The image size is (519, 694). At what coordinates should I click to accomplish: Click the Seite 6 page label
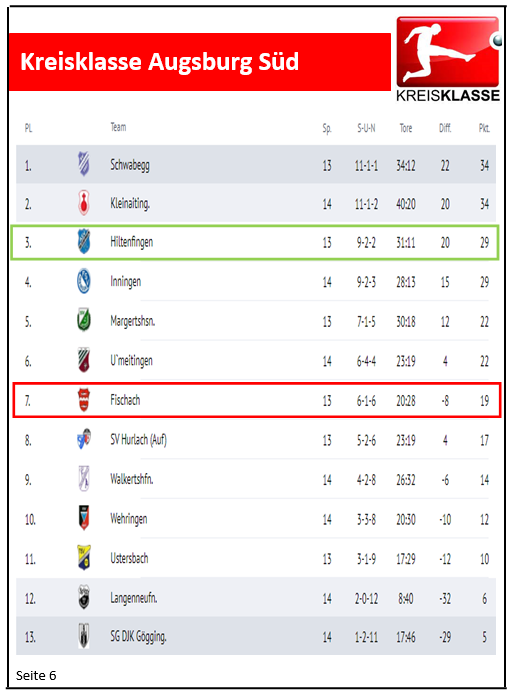pos(36,675)
